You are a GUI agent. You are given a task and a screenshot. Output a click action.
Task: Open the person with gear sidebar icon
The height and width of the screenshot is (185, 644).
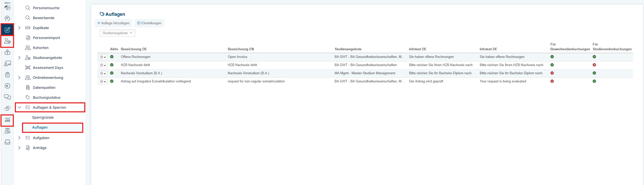(7, 41)
